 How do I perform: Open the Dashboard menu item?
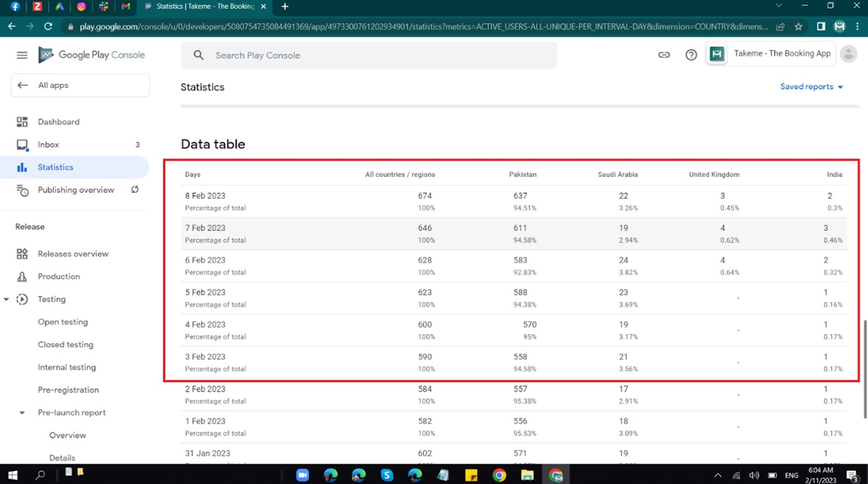point(58,122)
